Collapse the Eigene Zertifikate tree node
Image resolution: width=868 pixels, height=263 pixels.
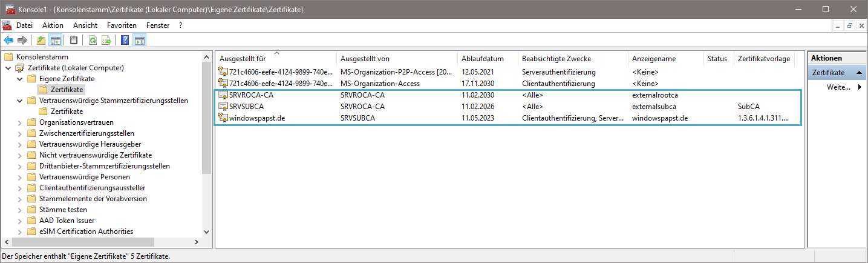click(x=20, y=79)
